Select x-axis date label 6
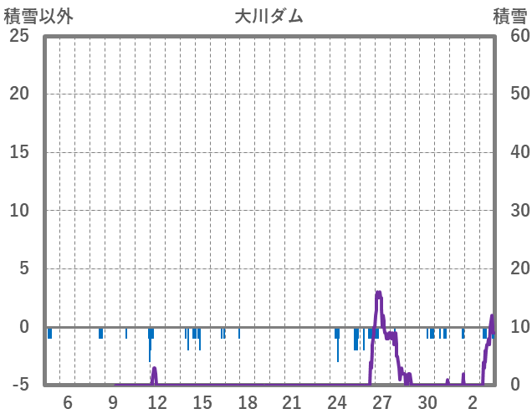532x419 pixels. click(68, 401)
